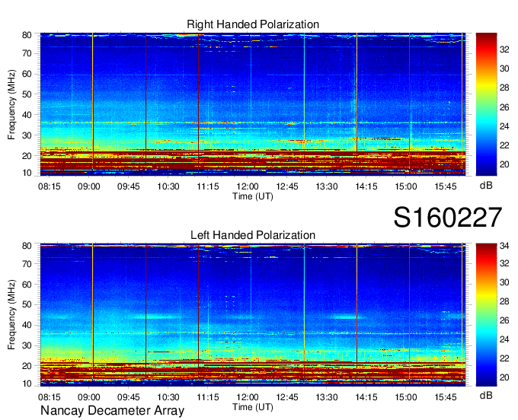Click the dB unit label under bottom colorbar
518x420 pixels.
click(x=486, y=395)
